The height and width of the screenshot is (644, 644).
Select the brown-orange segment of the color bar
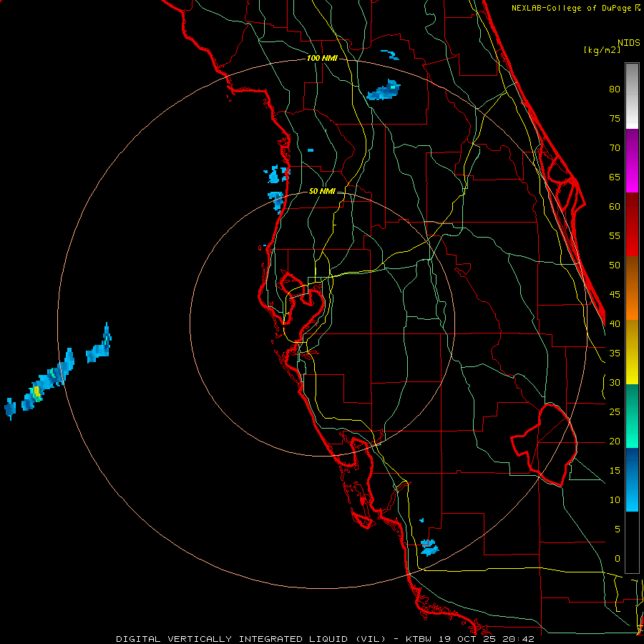tap(632, 288)
